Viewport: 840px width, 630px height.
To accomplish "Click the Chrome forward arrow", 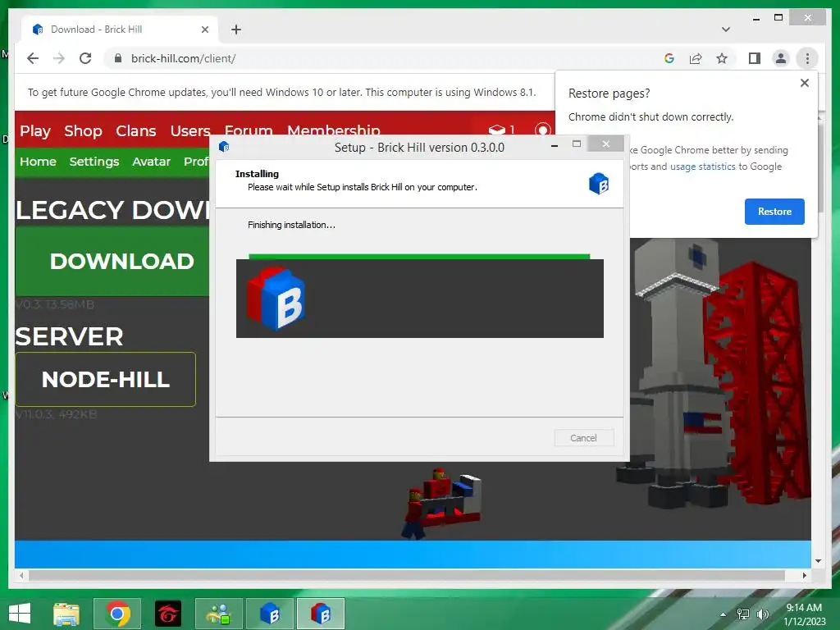I will coord(59,58).
